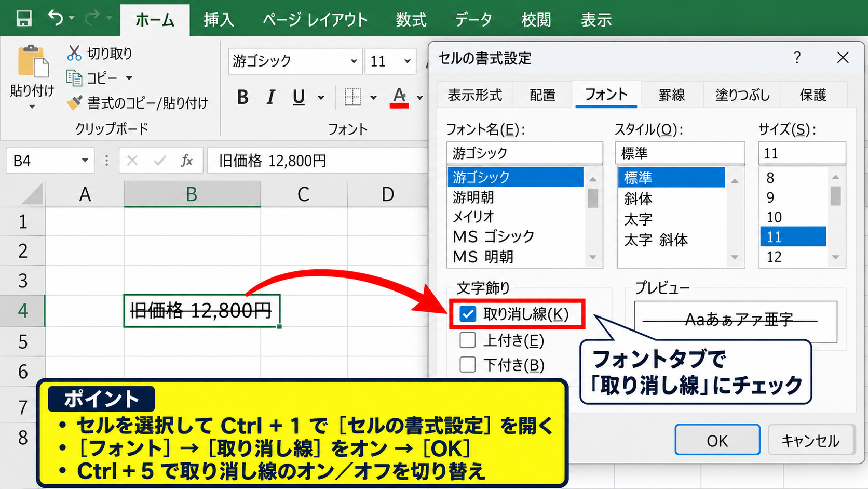The height and width of the screenshot is (489, 868).
Task: Click the 貼り付け paste clipboard icon
Action: (33, 61)
